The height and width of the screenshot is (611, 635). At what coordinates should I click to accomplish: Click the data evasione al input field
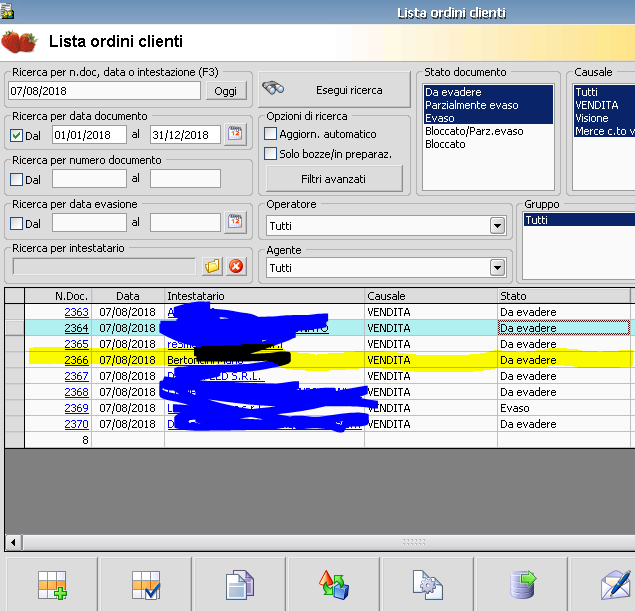click(x=185, y=223)
